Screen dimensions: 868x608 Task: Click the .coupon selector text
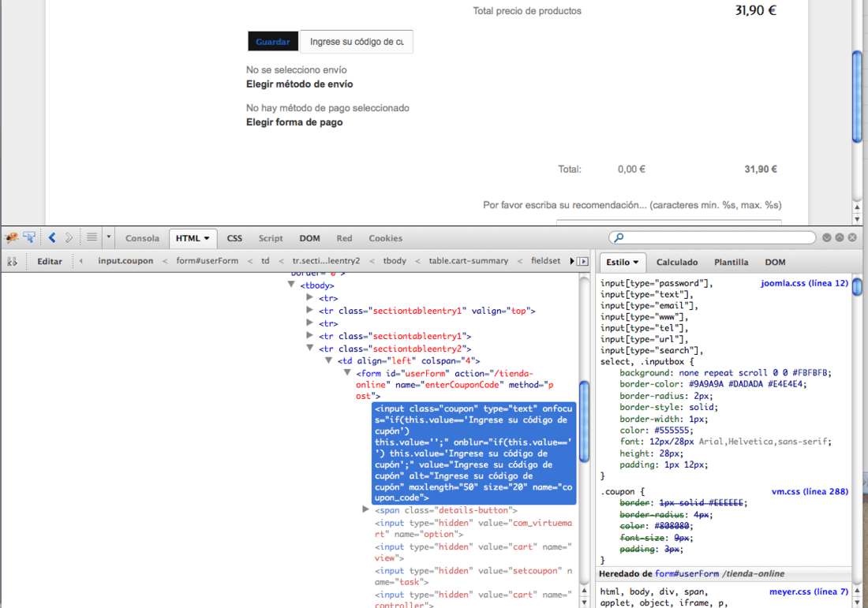619,491
